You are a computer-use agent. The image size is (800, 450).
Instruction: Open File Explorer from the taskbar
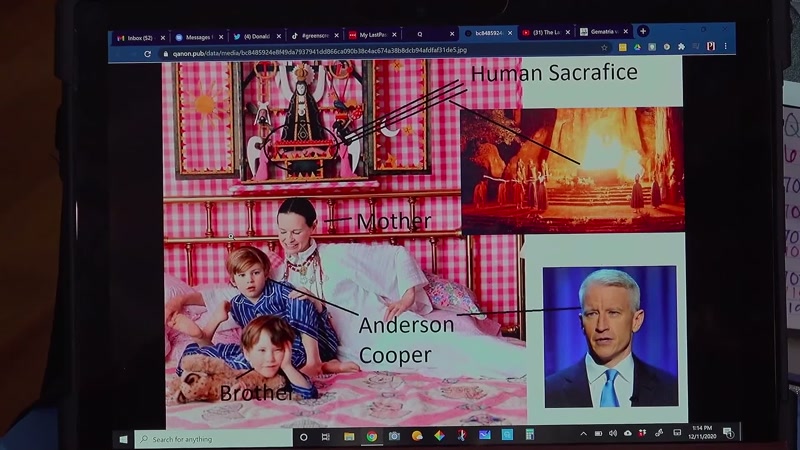point(349,436)
